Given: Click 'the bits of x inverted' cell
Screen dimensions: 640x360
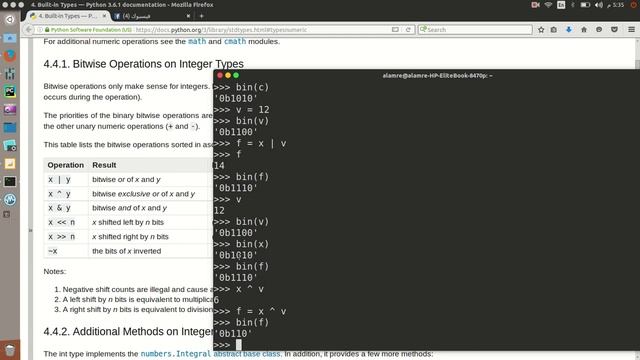Looking at the screenshot, I should pos(127,251).
